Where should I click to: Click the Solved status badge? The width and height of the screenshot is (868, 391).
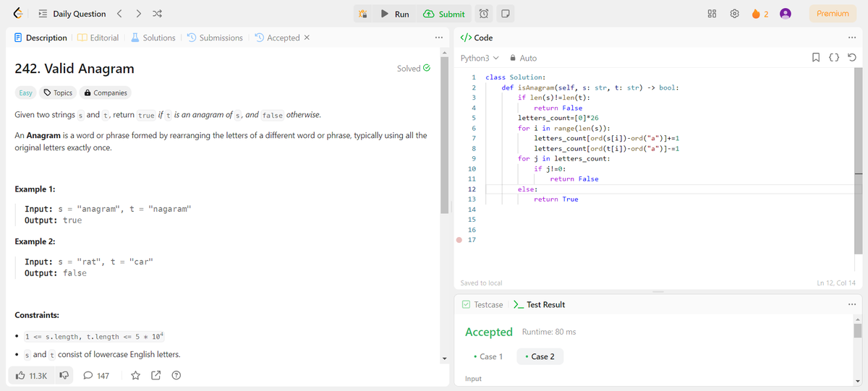pyautogui.click(x=414, y=69)
